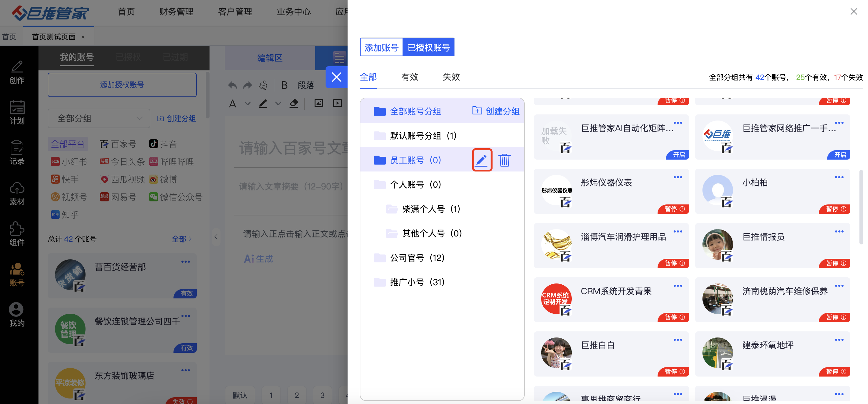Image resolution: width=868 pixels, height=404 pixels.
Task: Toggle 暂停 status on 建泰环氧地坪 card
Action: [x=835, y=372]
